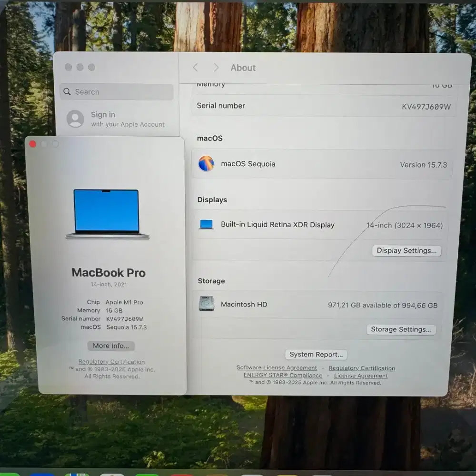Screen dimensions: 476x476
Task: Click More Info in the About window
Action: click(110, 346)
